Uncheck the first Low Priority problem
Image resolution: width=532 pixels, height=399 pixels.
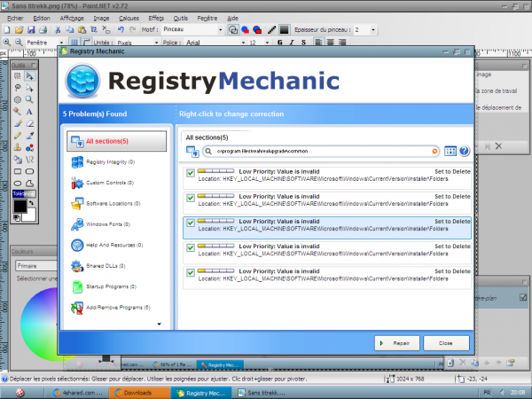click(x=190, y=173)
